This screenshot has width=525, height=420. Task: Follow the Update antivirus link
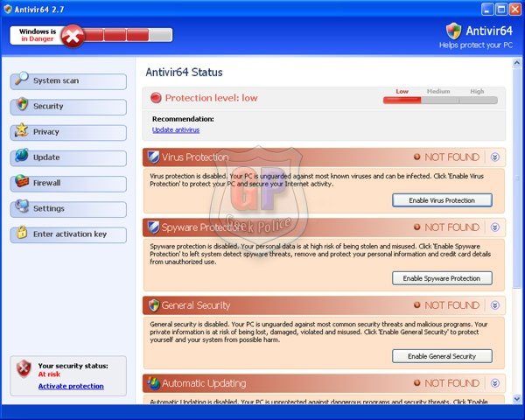coord(176,130)
